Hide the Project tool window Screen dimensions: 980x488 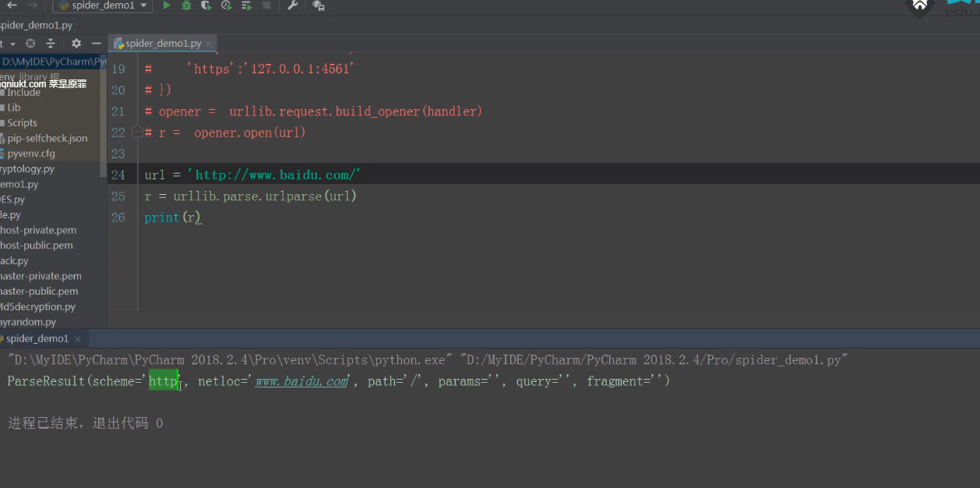(x=97, y=44)
